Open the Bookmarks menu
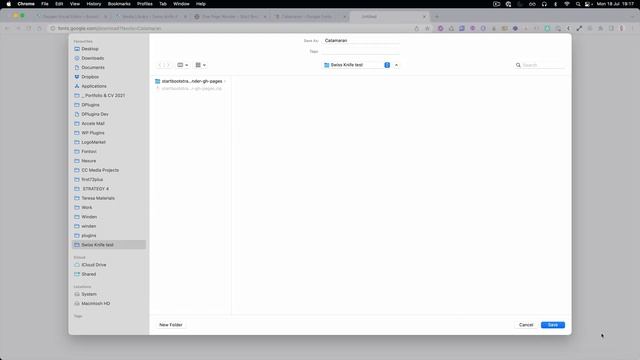 (x=119, y=4)
